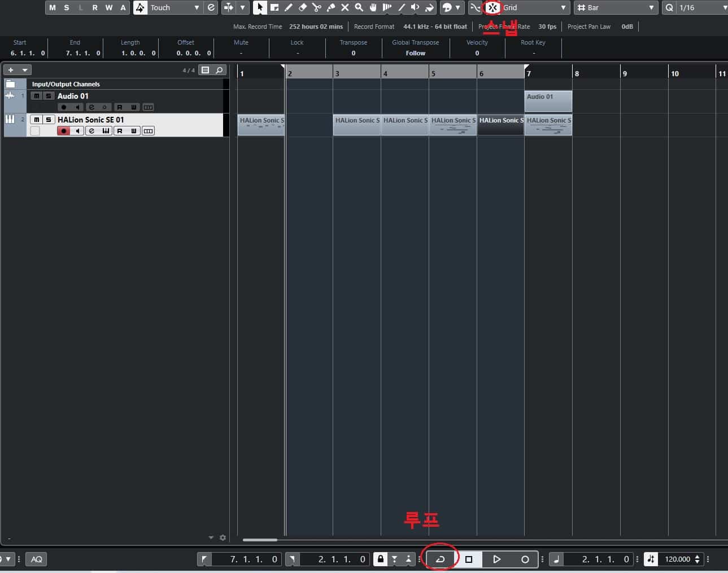Open the Grid snap type dropdown

click(x=534, y=7)
